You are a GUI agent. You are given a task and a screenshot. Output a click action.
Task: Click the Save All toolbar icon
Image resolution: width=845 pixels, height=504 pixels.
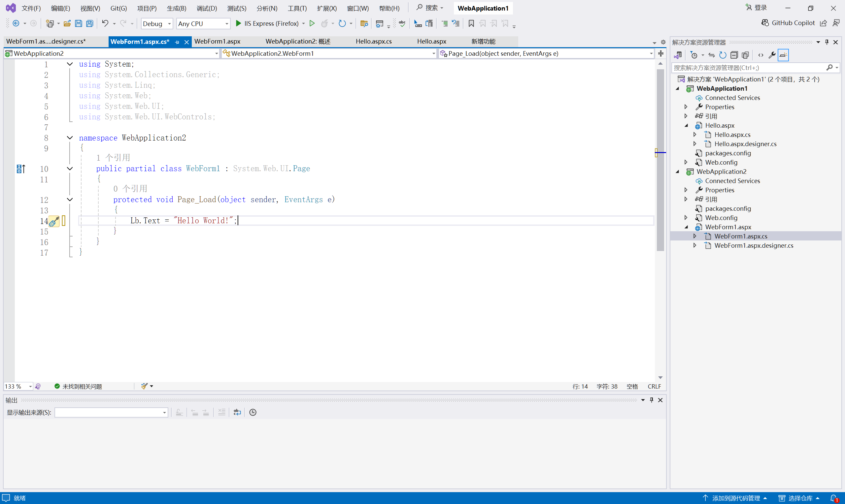[90, 23]
